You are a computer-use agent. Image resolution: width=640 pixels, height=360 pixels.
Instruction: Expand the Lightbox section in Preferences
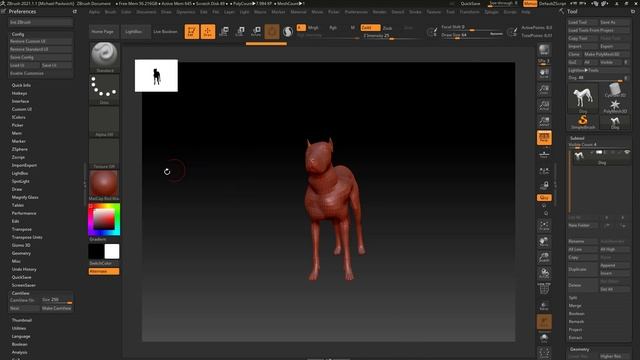coord(20,173)
